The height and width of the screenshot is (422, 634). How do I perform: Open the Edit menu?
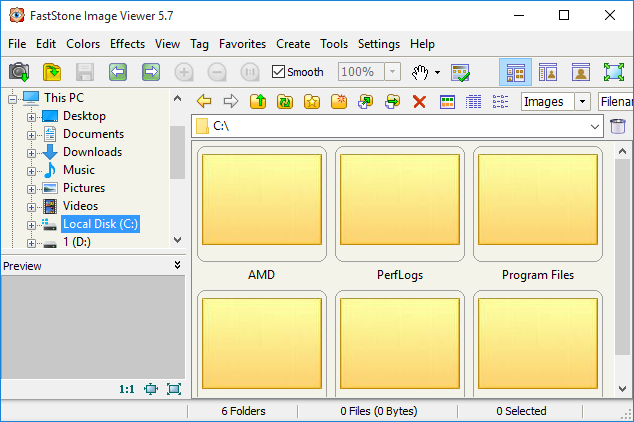tap(46, 44)
